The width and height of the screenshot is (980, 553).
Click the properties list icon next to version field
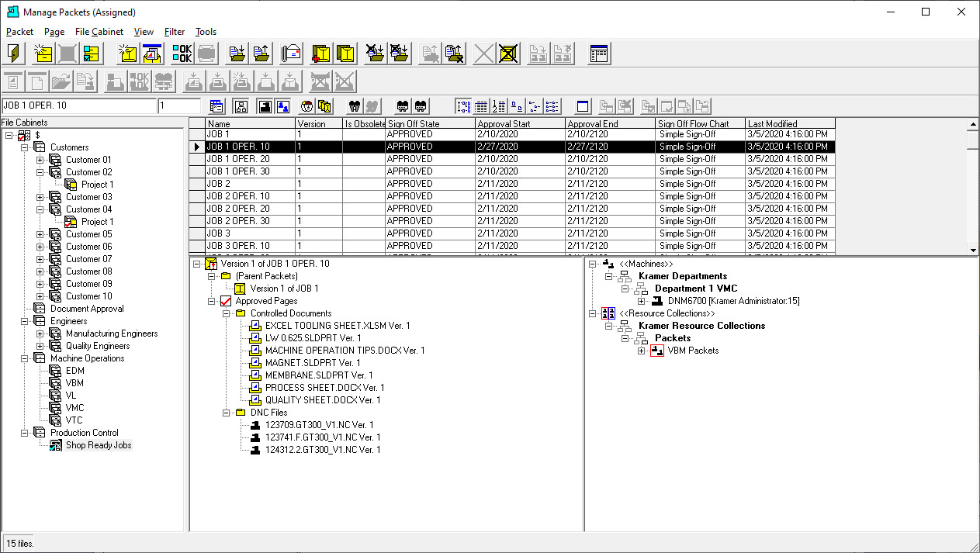[x=217, y=106]
